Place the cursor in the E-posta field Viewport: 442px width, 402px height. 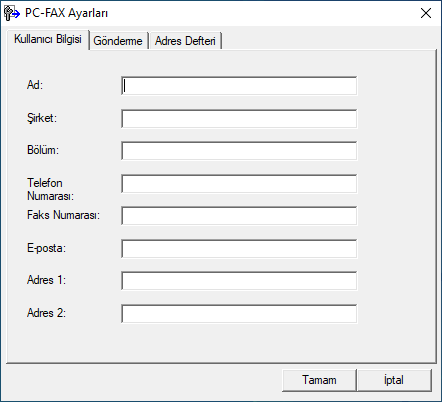[239, 249]
